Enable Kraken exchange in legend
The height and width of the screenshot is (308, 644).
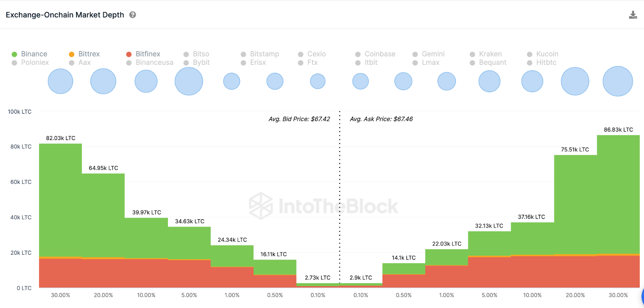point(486,54)
